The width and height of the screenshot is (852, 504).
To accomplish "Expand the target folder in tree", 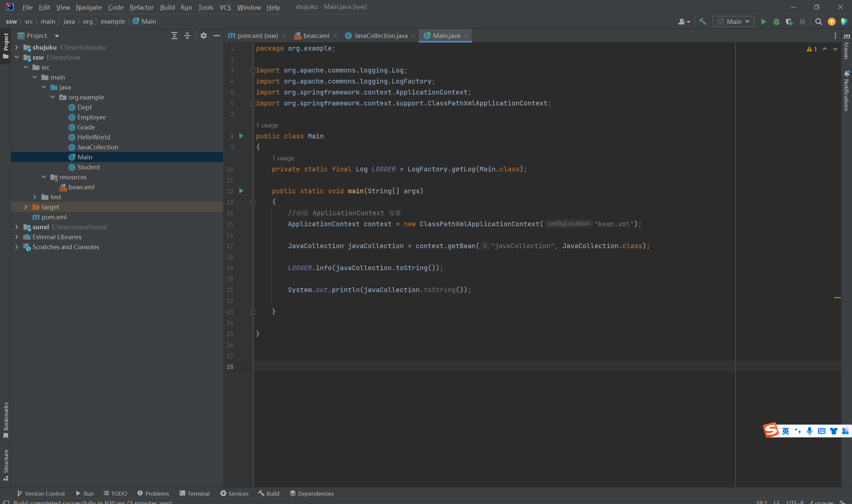I will (x=26, y=207).
